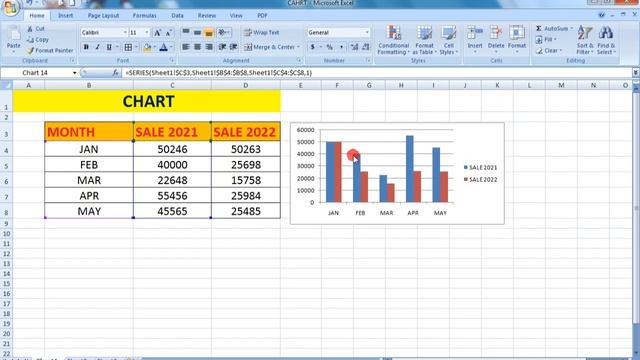
Task: Open the font size 11 dropdown
Action: (x=147, y=33)
